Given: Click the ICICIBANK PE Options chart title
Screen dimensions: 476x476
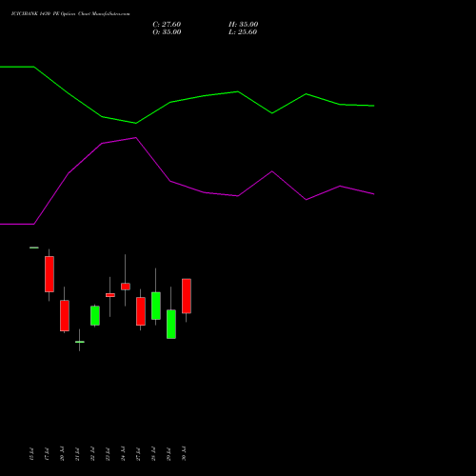Looking at the screenshot, I should [70, 14].
